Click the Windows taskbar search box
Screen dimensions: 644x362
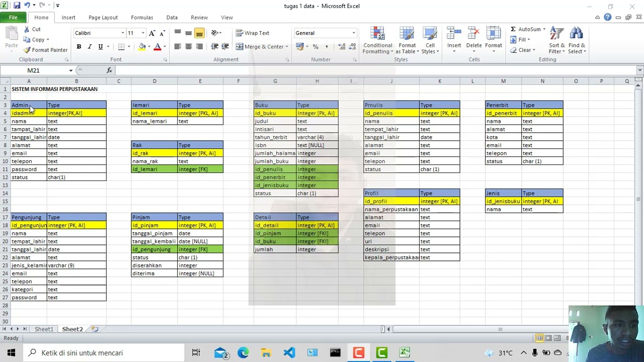pos(104,353)
